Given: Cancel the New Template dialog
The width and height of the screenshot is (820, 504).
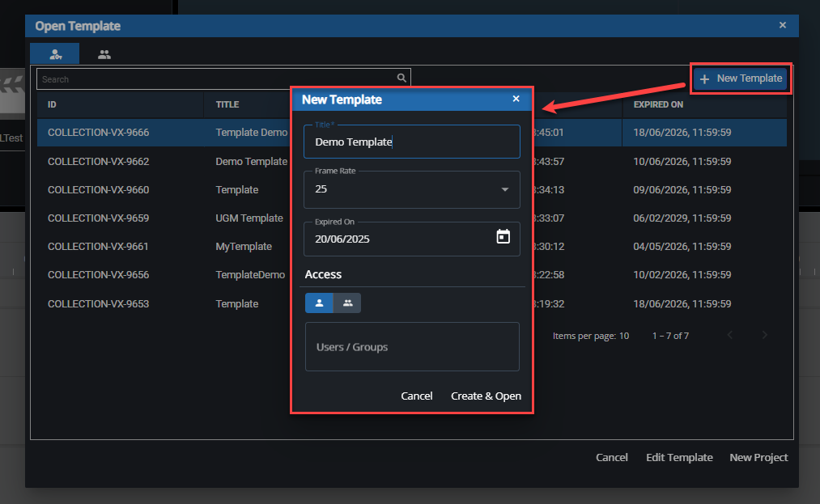Looking at the screenshot, I should click(x=417, y=396).
